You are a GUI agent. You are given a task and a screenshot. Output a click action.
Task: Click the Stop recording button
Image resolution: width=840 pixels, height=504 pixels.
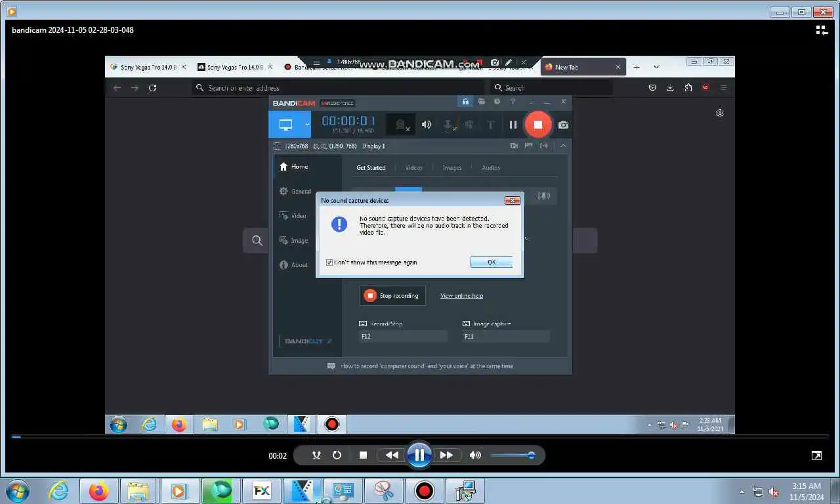click(392, 295)
